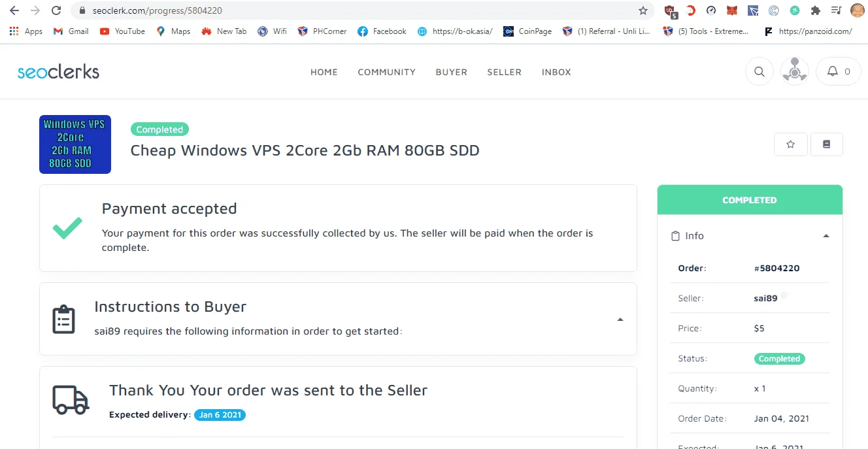Open the b-ok.asia bookmark

click(455, 31)
